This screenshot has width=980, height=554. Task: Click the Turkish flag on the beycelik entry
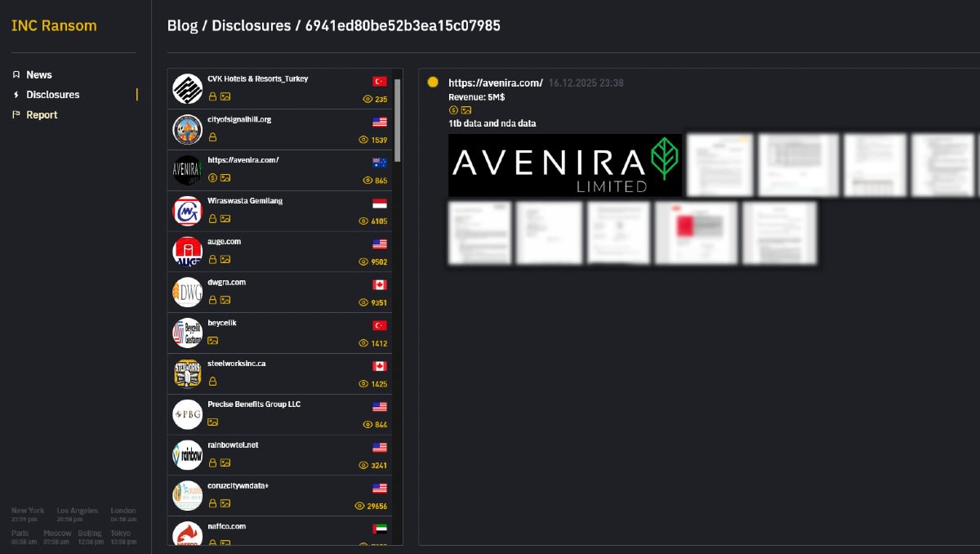click(379, 324)
